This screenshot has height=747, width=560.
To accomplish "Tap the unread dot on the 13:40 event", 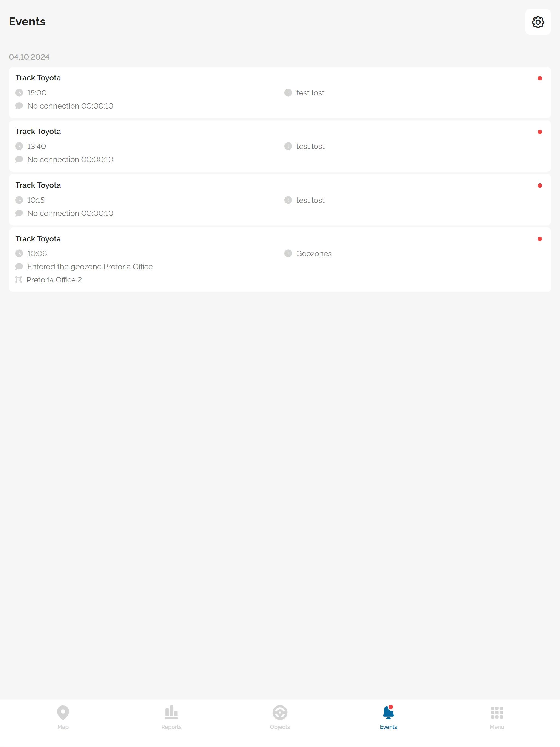I will [x=540, y=132].
